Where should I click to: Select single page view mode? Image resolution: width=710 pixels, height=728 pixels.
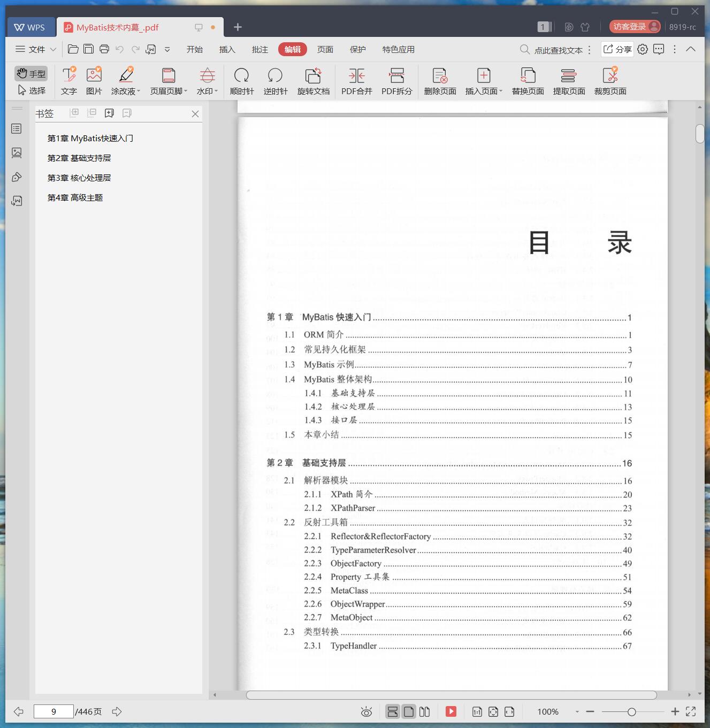[x=409, y=711]
